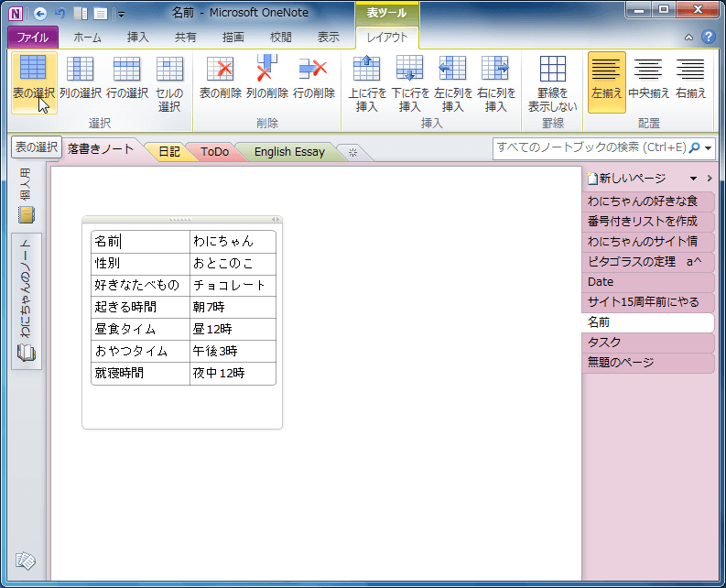Open the 無題のページ page
The image size is (726, 588).
(647, 363)
